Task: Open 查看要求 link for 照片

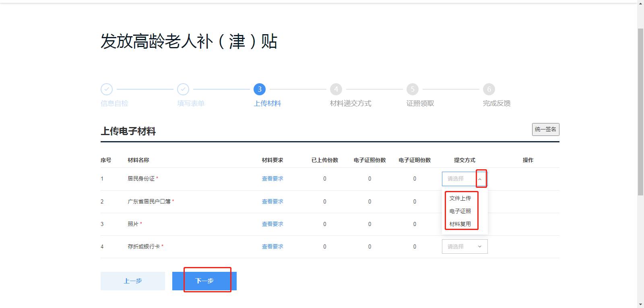Action: (x=272, y=224)
